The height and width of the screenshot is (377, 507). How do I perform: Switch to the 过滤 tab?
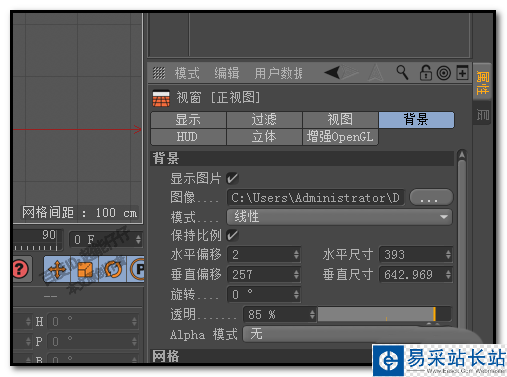click(264, 120)
